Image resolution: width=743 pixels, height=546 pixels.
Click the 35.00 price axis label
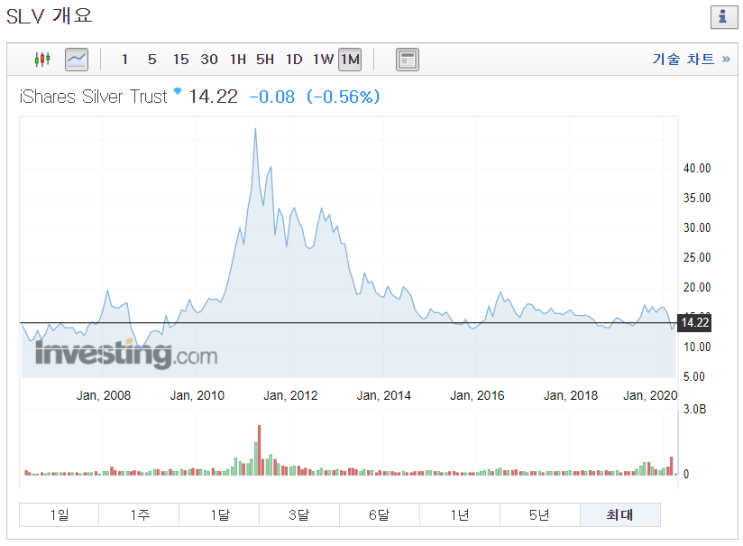[x=697, y=198]
